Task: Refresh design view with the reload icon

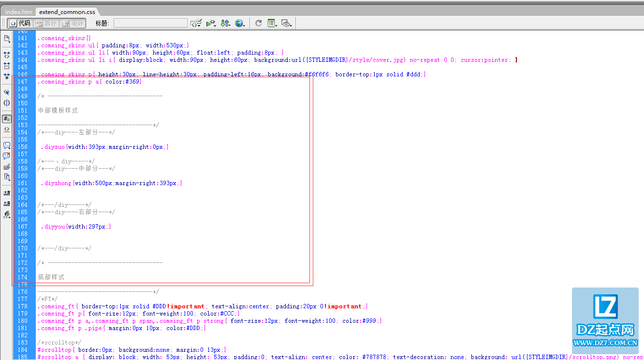Action: [x=259, y=23]
